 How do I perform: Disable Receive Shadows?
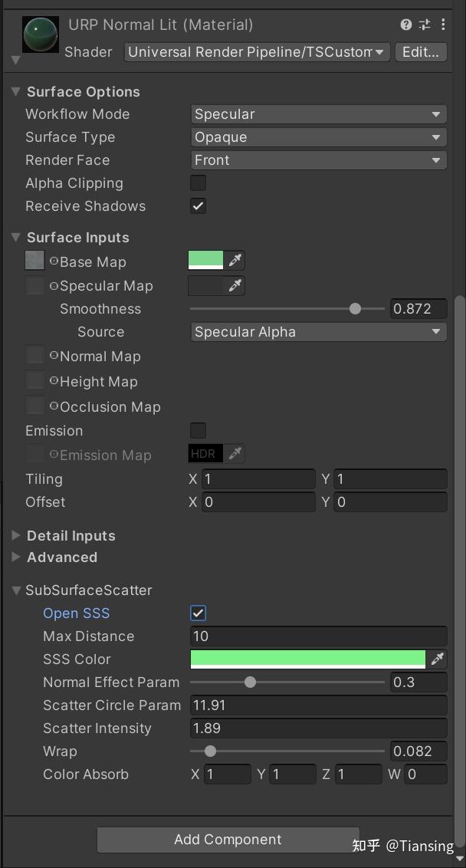(198, 205)
